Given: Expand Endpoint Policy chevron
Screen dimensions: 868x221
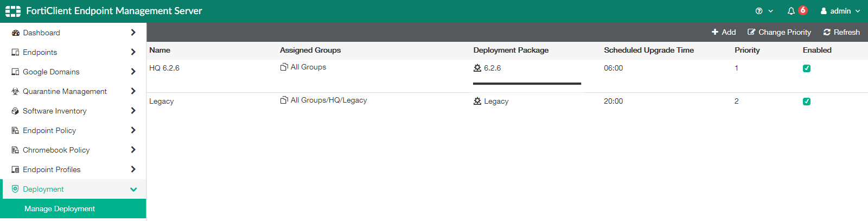Looking at the screenshot, I should [x=133, y=130].
